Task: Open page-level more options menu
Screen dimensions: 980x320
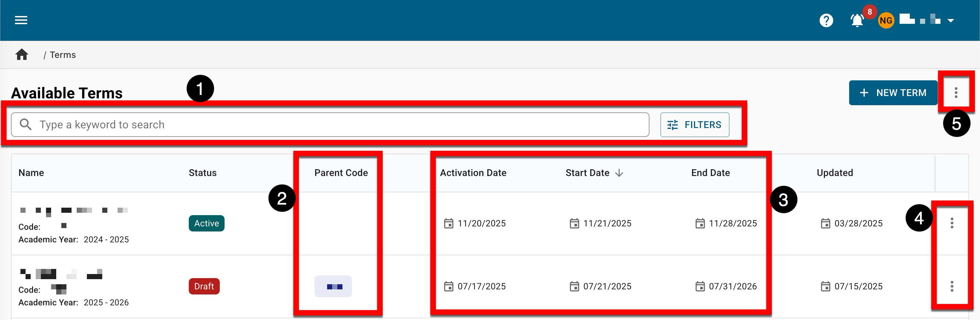Action: click(956, 93)
